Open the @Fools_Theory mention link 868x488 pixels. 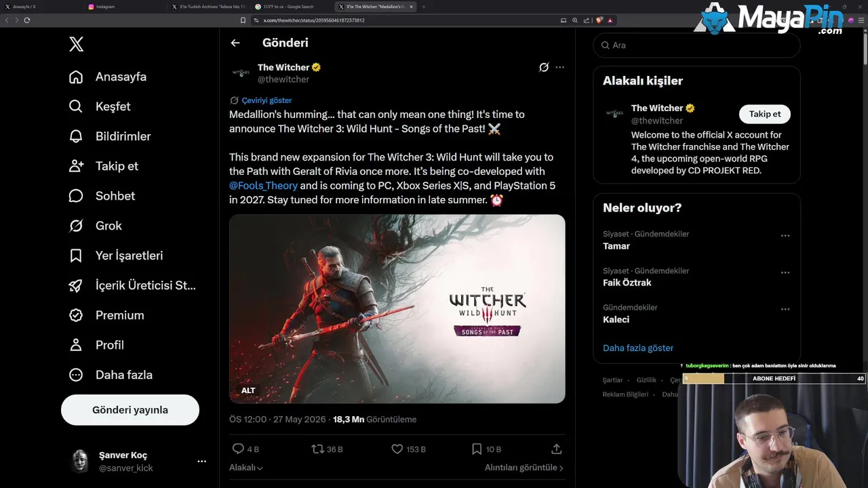point(263,186)
